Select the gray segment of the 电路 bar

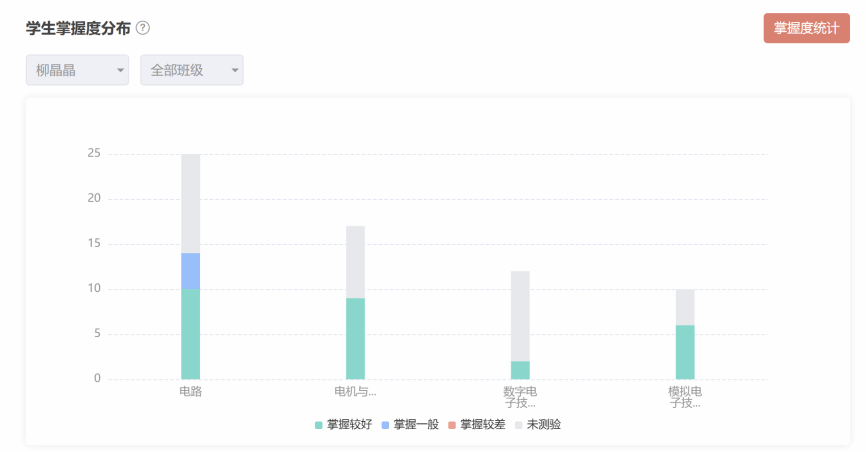[x=190, y=204]
